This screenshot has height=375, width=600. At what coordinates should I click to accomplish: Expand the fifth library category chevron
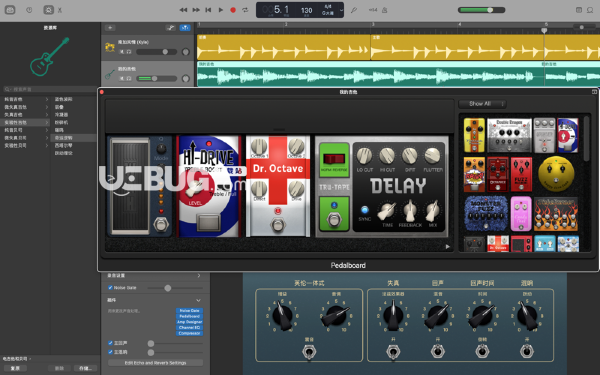pyautogui.click(x=47, y=130)
